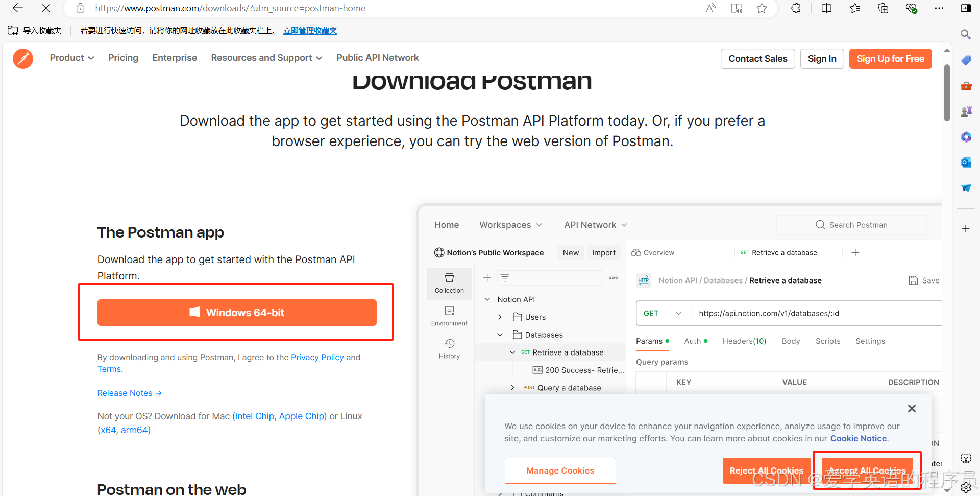Image resolution: width=980 pixels, height=496 pixels.
Task: Open the sidebar screenshot capture icon
Action: tap(966, 459)
